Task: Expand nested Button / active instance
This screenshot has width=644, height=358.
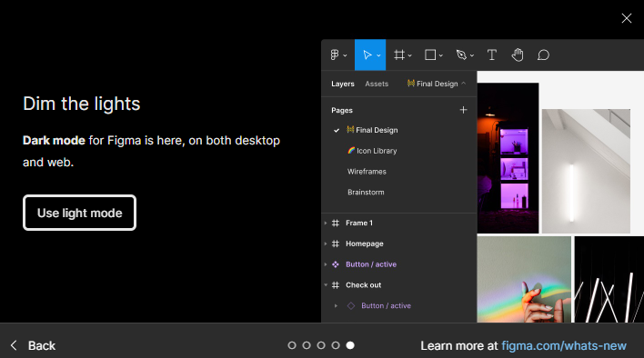Action: click(x=336, y=306)
